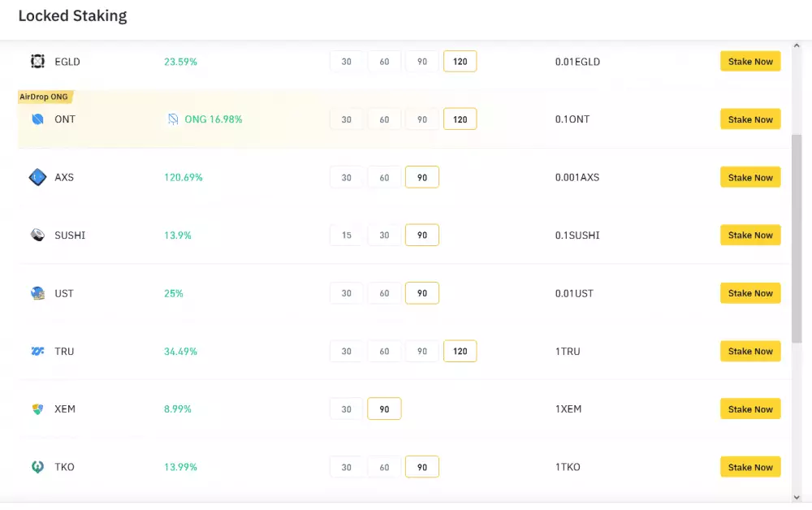
Task: Click the EGLD coin icon
Action: point(37,62)
